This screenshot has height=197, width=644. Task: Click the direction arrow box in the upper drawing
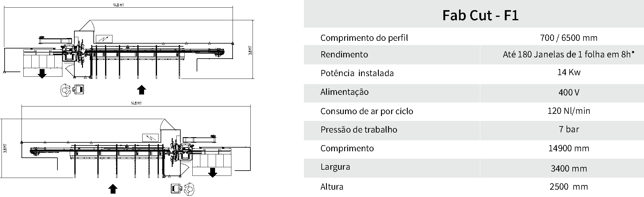[104, 39]
